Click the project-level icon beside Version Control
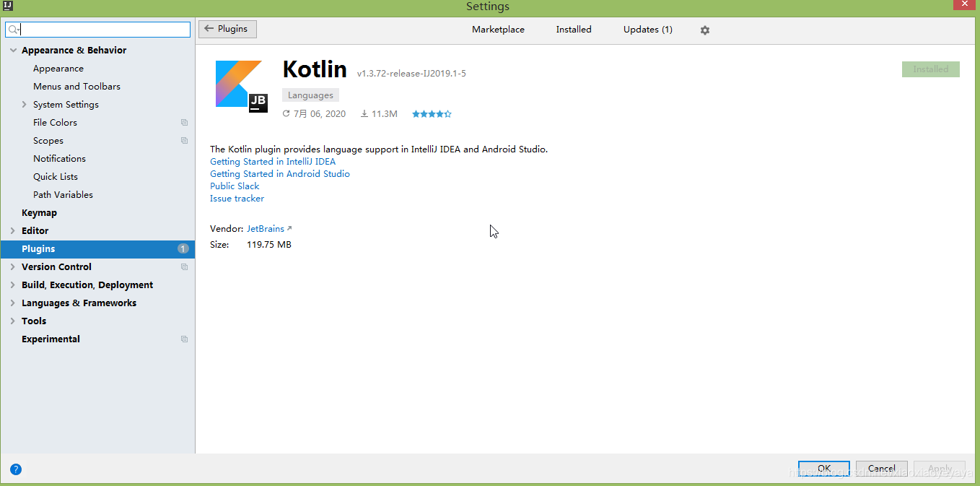980x486 pixels. [184, 267]
